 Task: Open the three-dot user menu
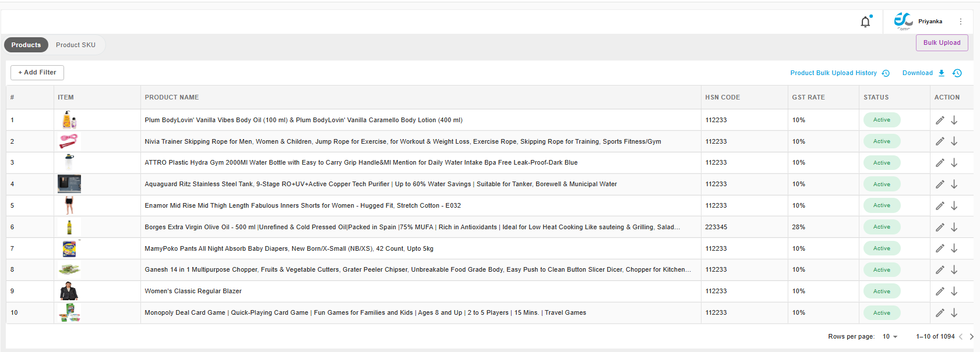(x=961, y=22)
